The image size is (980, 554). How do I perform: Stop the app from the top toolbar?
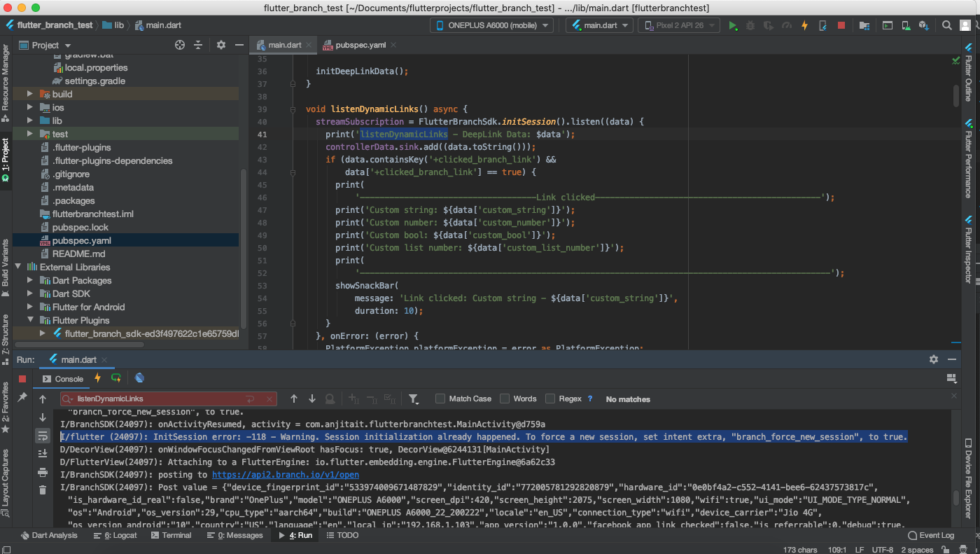841,25
